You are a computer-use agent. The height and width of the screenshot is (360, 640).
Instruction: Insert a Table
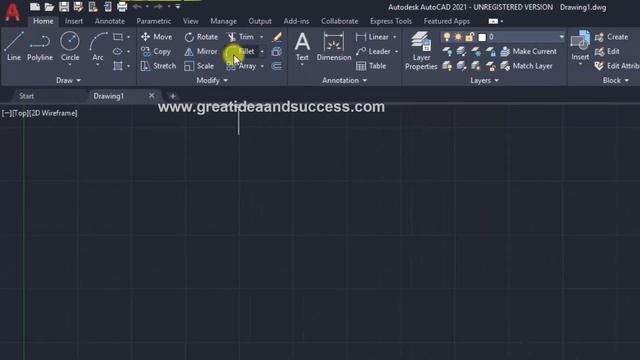pyautogui.click(x=371, y=66)
